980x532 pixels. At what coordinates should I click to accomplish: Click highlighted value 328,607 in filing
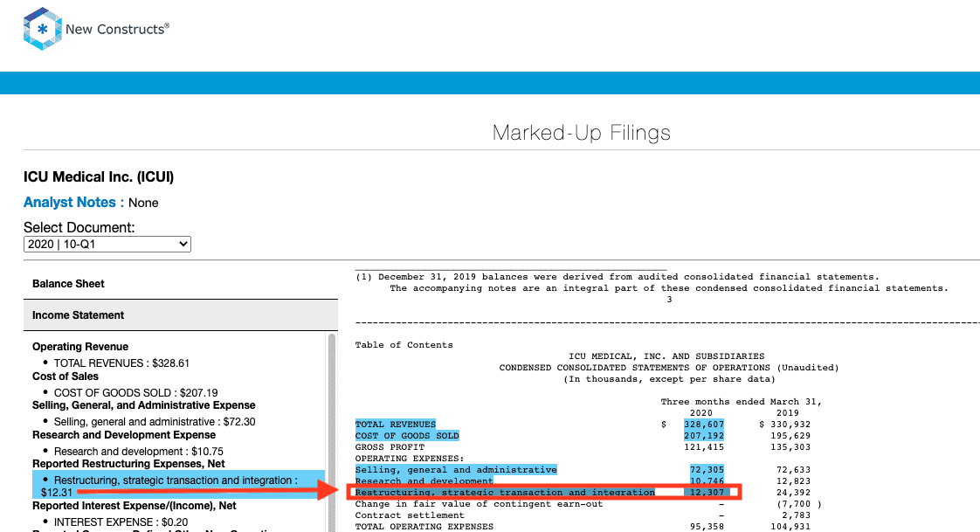click(704, 424)
